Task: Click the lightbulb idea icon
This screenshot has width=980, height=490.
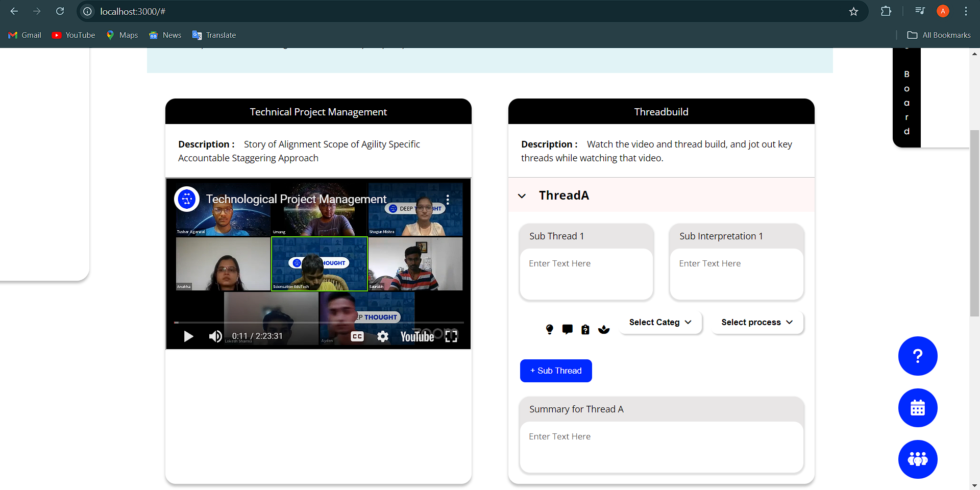Action: click(x=550, y=329)
